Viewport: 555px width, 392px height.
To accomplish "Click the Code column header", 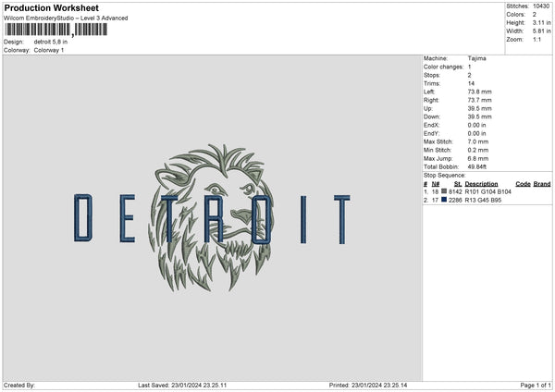I will (524, 184).
